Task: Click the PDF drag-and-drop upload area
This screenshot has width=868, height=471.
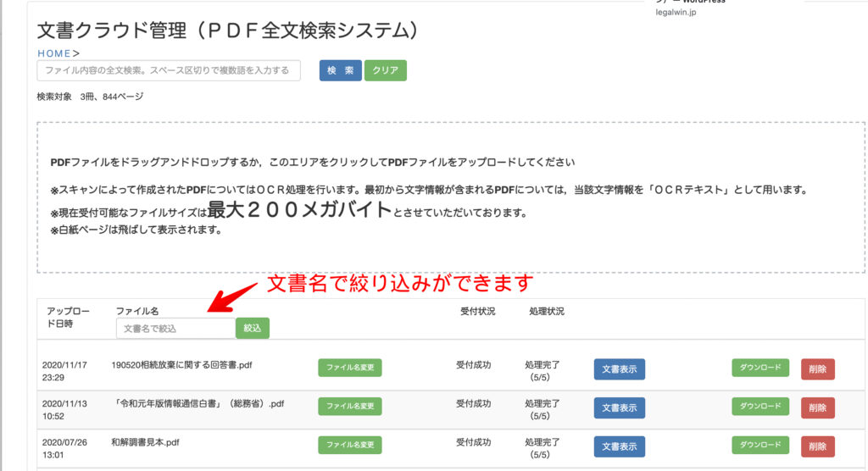Action: [x=450, y=197]
